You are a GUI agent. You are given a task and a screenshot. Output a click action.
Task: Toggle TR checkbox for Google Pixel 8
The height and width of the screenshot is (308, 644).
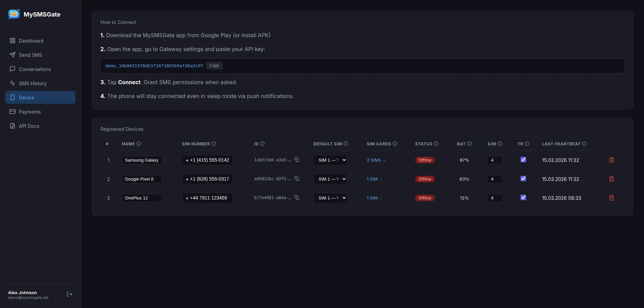(x=523, y=179)
